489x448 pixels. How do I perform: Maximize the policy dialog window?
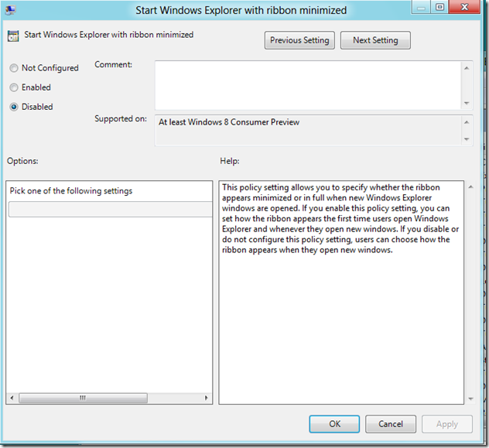439,7
